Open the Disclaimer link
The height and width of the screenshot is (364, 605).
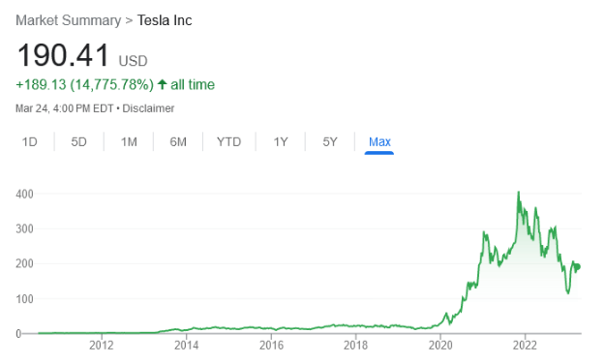148,108
